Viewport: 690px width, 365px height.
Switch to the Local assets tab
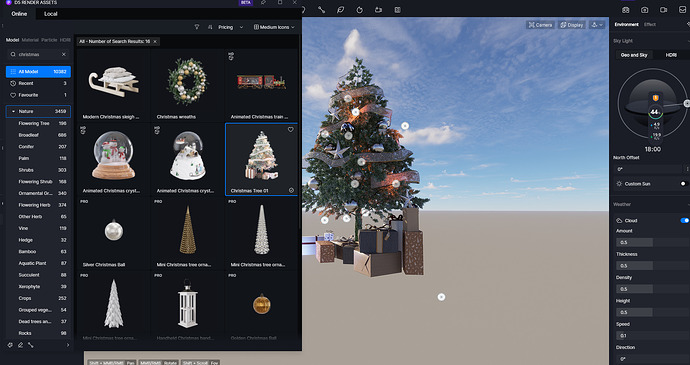[x=51, y=14]
